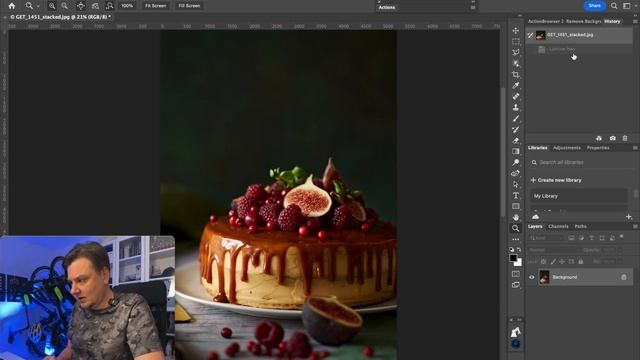This screenshot has height=360, width=640.
Task: Switch to the Libraries tab
Action: [538, 148]
